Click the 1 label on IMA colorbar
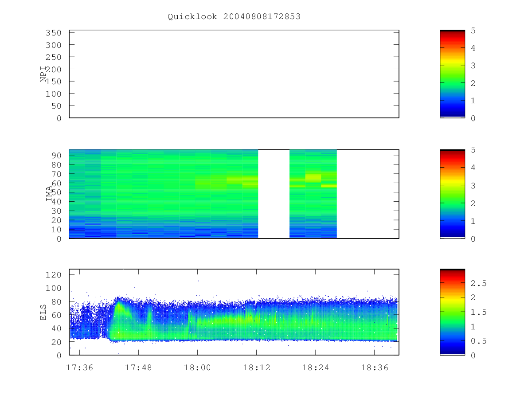Viewport: 532px width, 399px height. [x=473, y=221]
